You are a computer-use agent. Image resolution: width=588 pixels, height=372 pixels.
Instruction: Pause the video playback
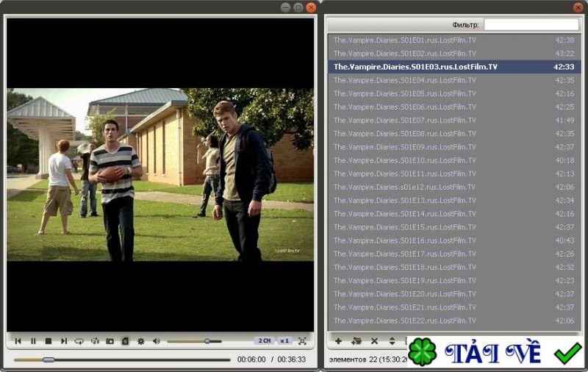(x=33, y=341)
